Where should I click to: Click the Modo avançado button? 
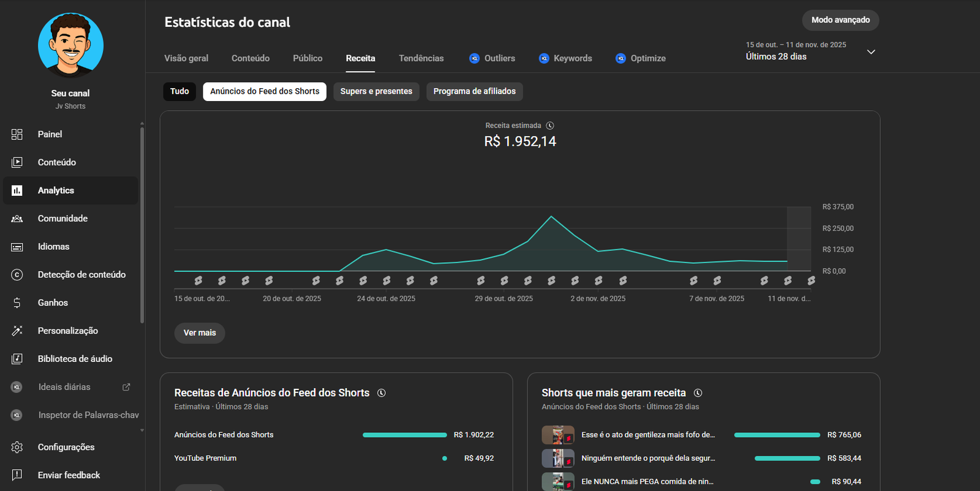pyautogui.click(x=840, y=20)
